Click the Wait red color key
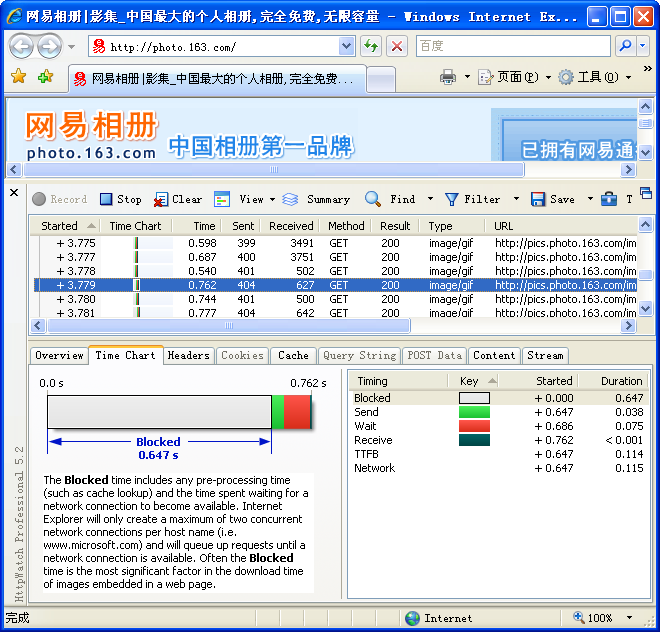660x632 pixels. coord(474,426)
